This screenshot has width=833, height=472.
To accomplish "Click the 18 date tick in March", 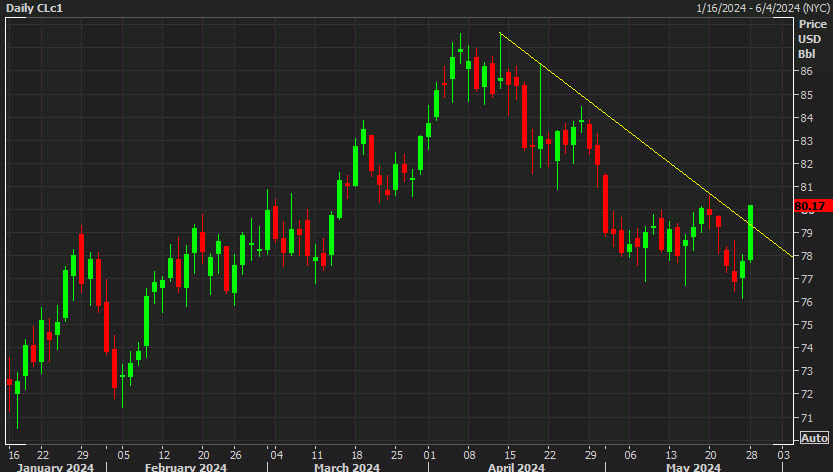I will tap(356, 455).
